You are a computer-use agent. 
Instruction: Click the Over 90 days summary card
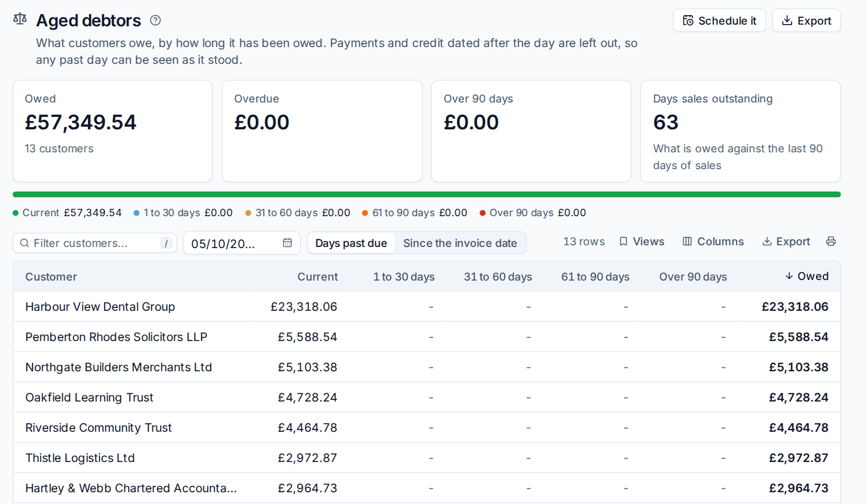point(532,131)
